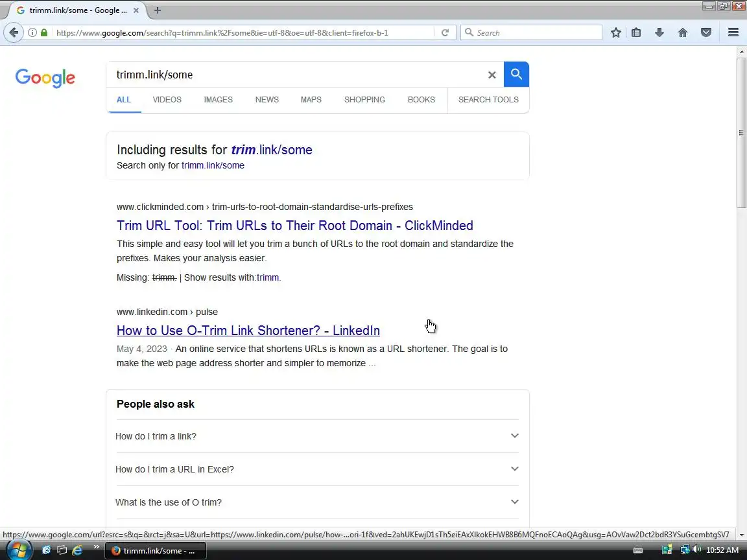Screen dimensions: 747x560
Task: Close the trimm.link/some browser tab
Action: [136, 10]
